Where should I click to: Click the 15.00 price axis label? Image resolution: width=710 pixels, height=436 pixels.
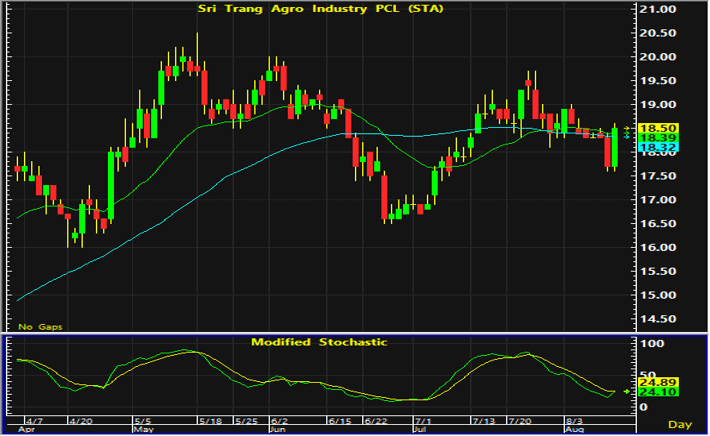(x=657, y=295)
